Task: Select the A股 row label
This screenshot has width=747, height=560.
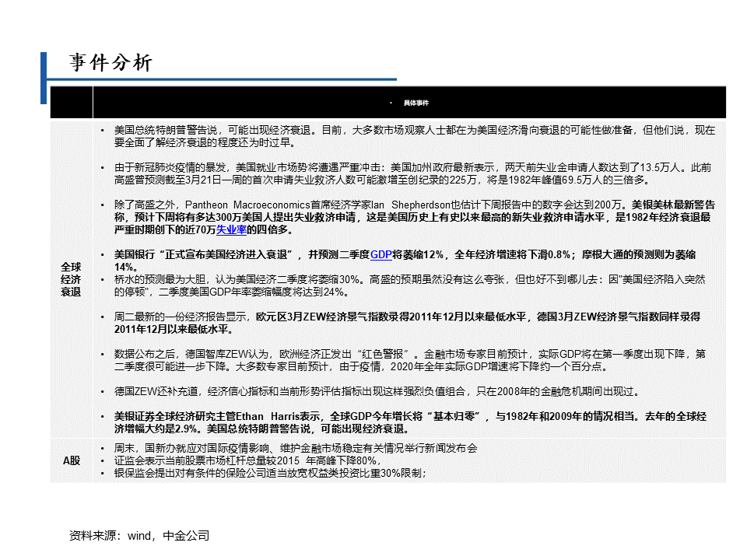Action: click(72, 460)
